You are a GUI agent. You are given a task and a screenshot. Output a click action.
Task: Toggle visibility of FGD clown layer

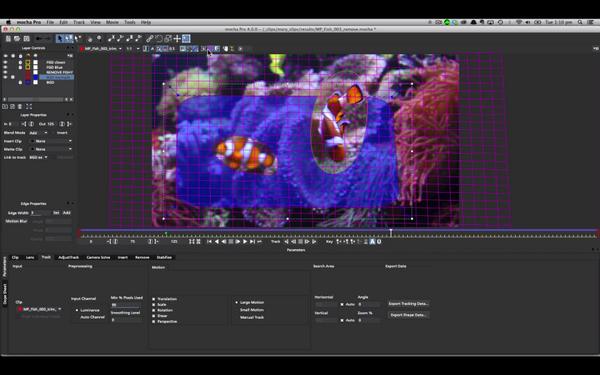coord(5,62)
